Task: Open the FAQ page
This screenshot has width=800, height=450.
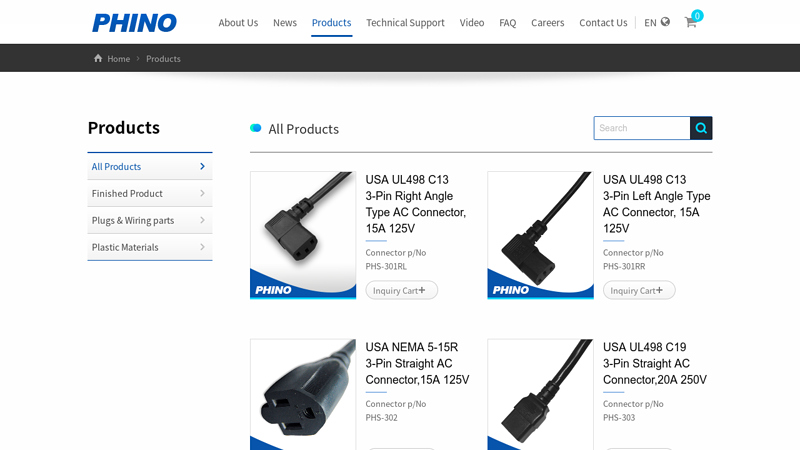Action: tap(508, 22)
